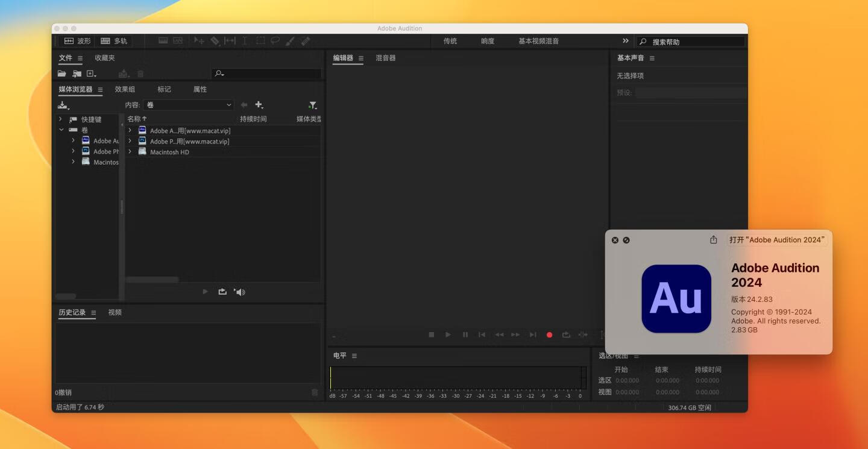Expand Macintosh HD row in file list
Screen dimensions: 868x449
click(x=130, y=152)
